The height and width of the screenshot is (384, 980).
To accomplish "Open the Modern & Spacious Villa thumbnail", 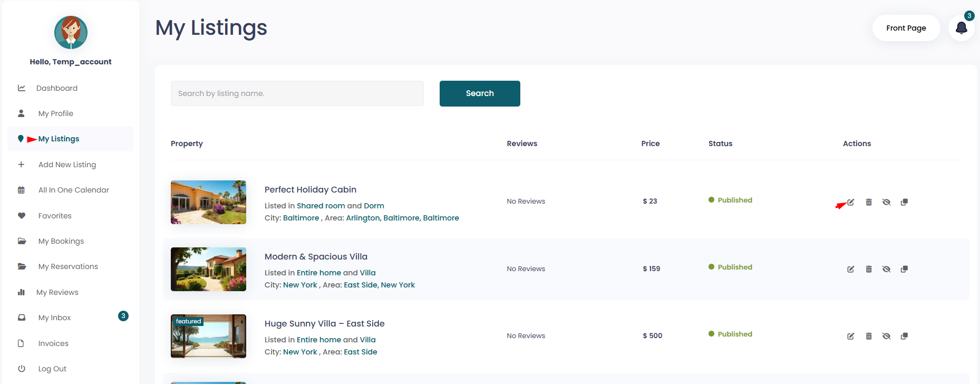I will click(208, 270).
